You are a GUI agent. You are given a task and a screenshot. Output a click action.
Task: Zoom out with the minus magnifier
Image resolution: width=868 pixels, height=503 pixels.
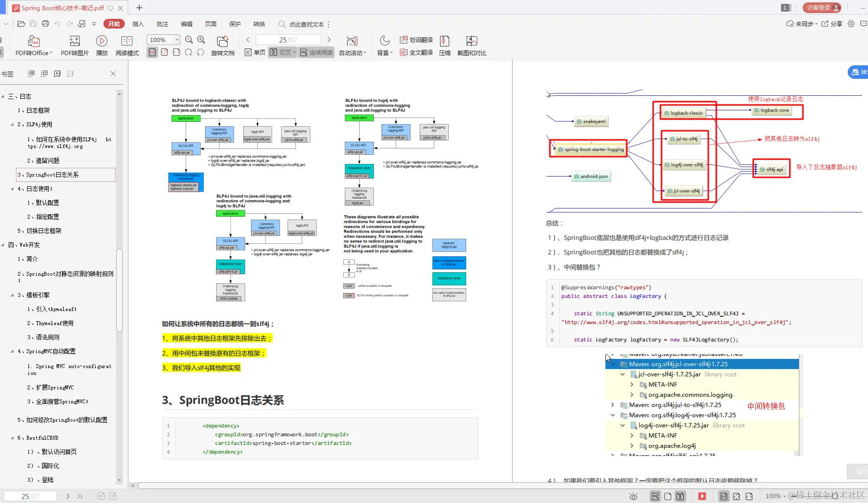[189, 40]
